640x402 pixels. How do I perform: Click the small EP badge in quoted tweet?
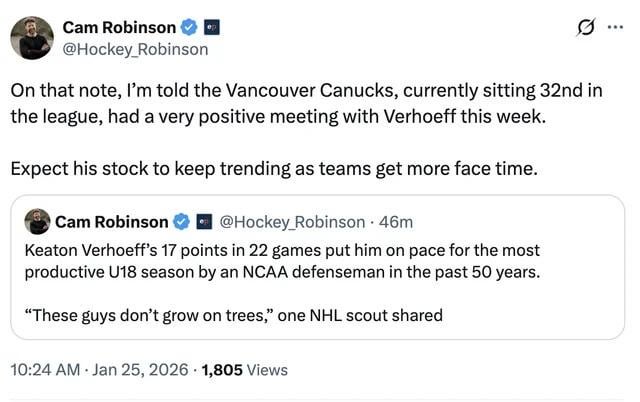click(x=204, y=222)
